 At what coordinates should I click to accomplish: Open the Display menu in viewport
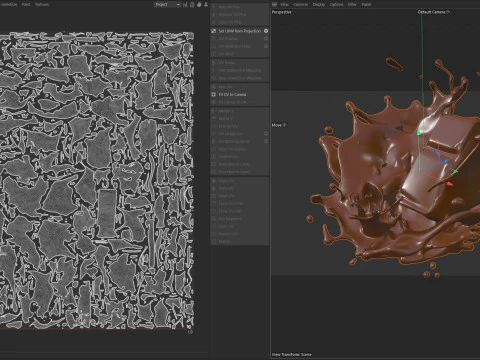coord(319,4)
